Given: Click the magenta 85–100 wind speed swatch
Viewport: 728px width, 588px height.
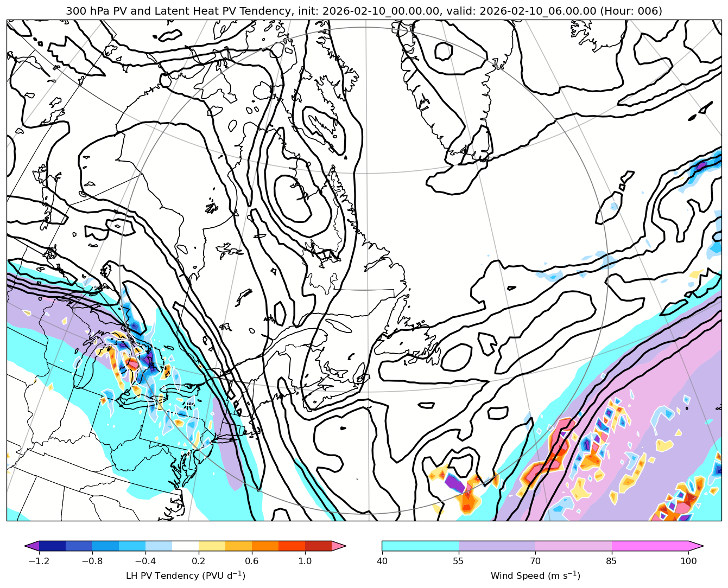Looking at the screenshot, I should pos(650,546).
